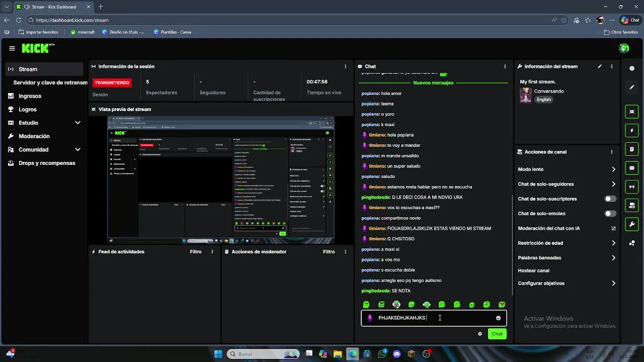Open Discord from the taskbar
The image size is (644, 362).
(396, 354)
